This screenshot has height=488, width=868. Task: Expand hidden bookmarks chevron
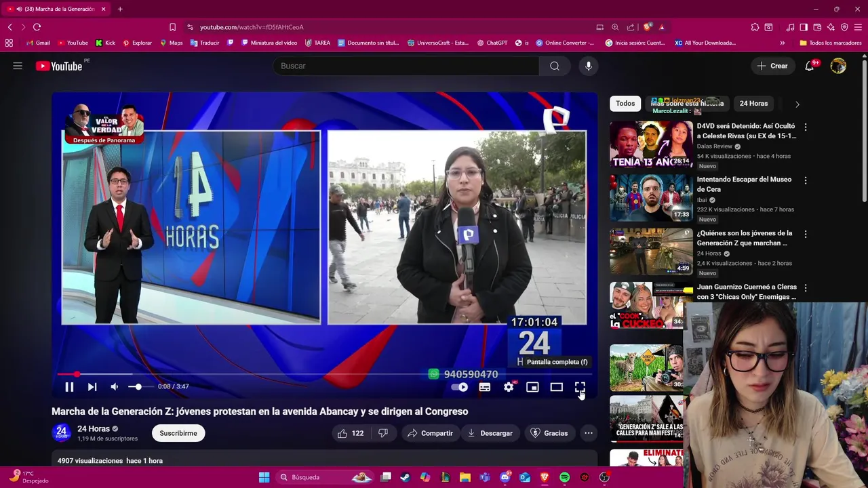pos(782,43)
